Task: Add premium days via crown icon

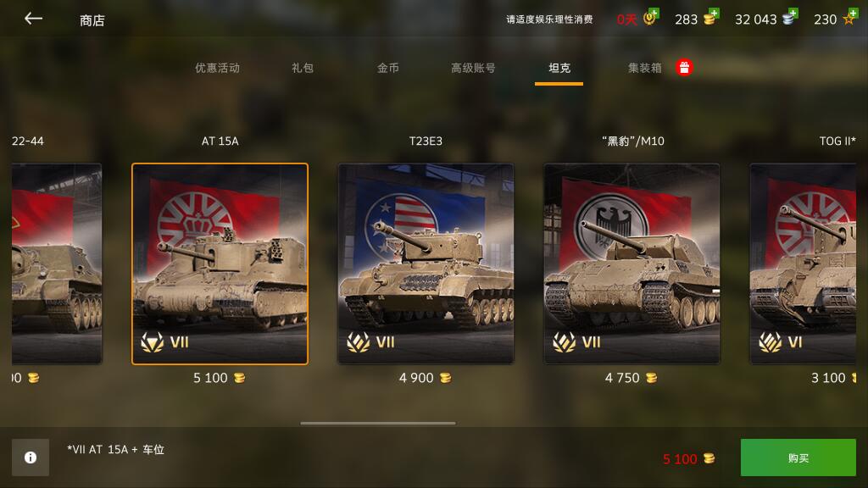Action: tap(651, 17)
